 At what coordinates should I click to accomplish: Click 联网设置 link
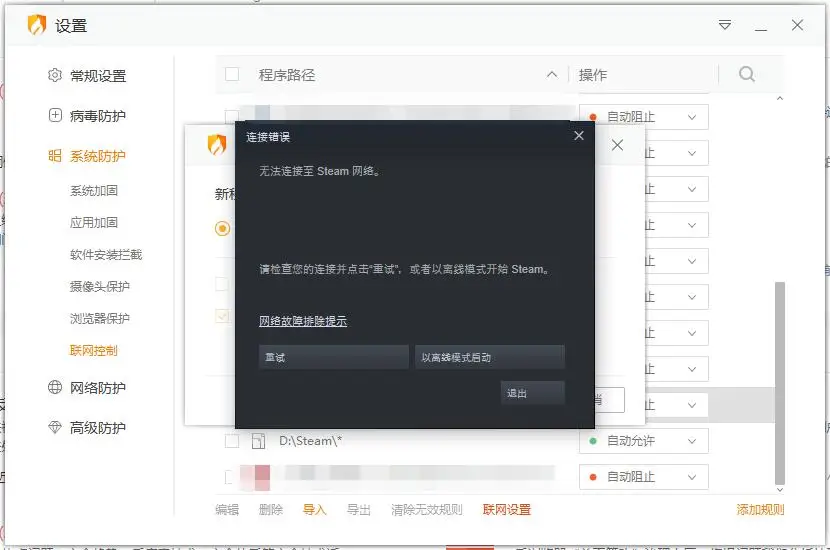coord(507,509)
